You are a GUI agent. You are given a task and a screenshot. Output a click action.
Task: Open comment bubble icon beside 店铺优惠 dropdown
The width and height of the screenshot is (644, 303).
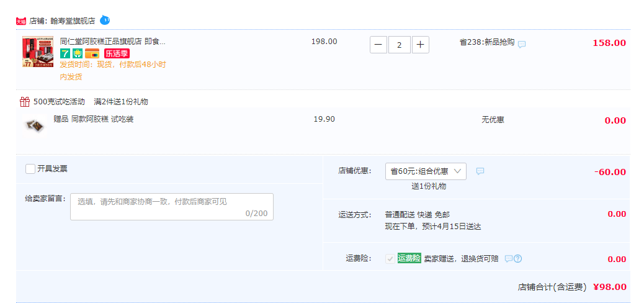(x=480, y=171)
